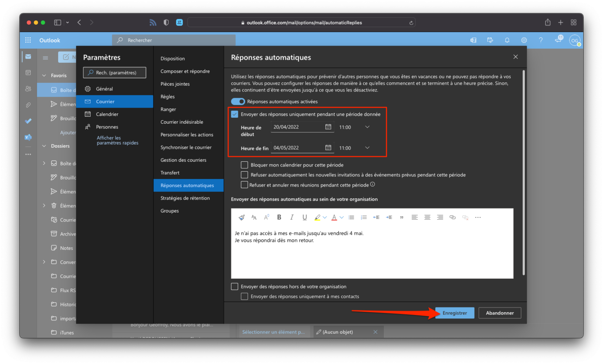Check Refuser et annuler mes réunions
Image resolution: width=603 pixels, height=364 pixels.
click(244, 185)
